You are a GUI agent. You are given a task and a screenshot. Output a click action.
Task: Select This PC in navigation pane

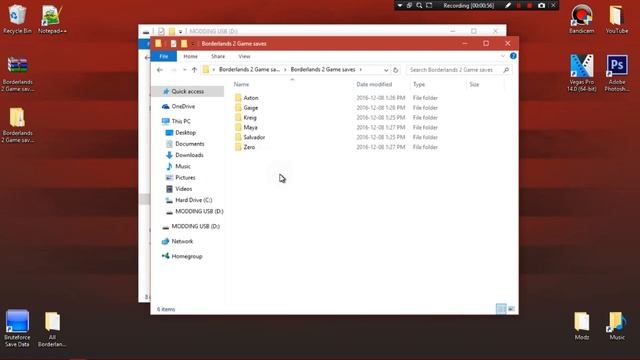(x=181, y=121)
